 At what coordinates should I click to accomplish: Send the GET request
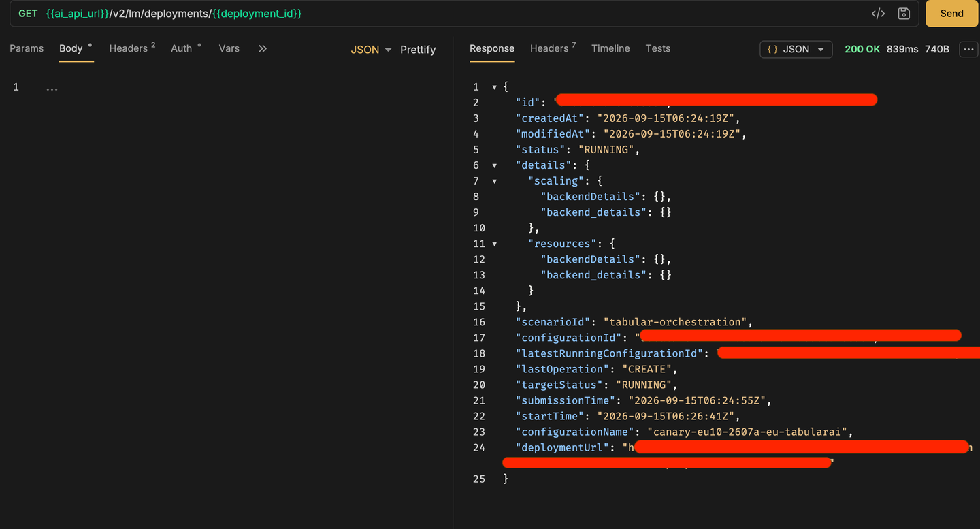point(951,14)
